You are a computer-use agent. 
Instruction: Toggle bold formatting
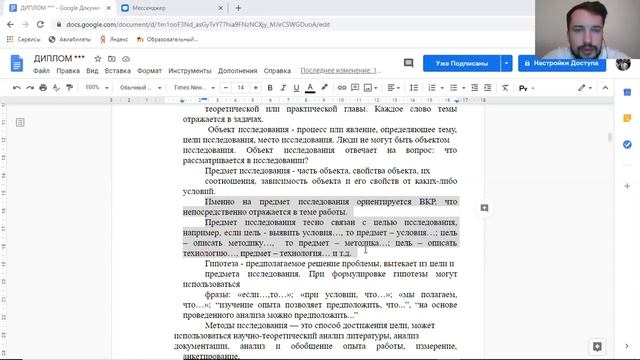tap(270, 88)
